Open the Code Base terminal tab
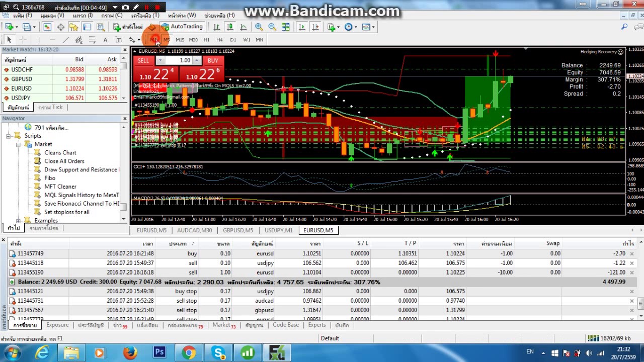This screenshot has height=362, width=644. (x=286, y=325)
